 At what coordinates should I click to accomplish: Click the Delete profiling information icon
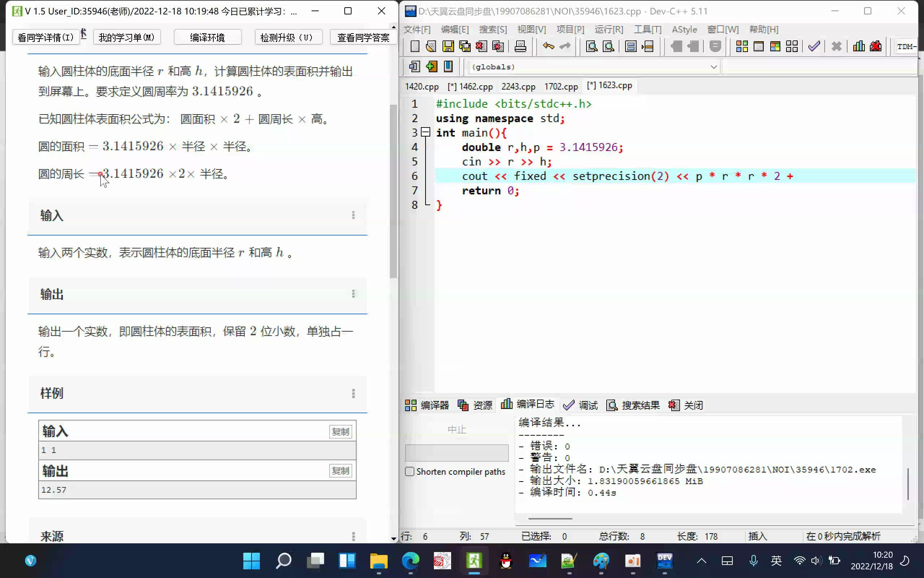876,47
